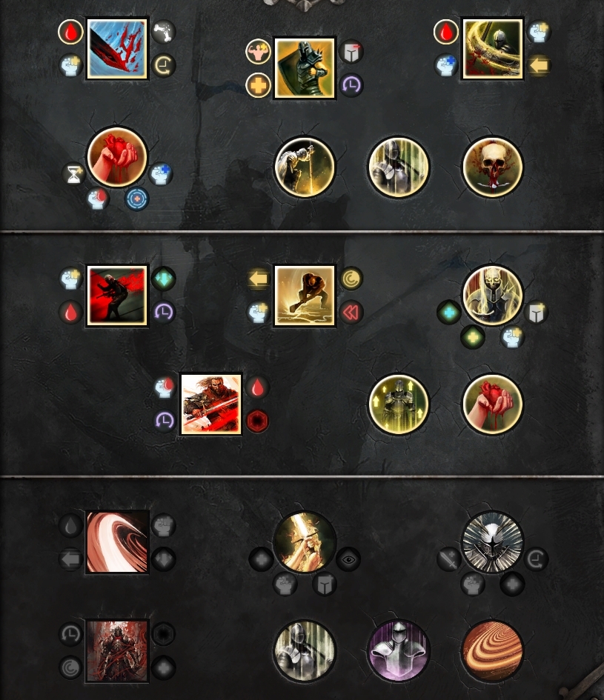
Task: Pick the knight with upward arrows passive
Action: pos(399,404)
